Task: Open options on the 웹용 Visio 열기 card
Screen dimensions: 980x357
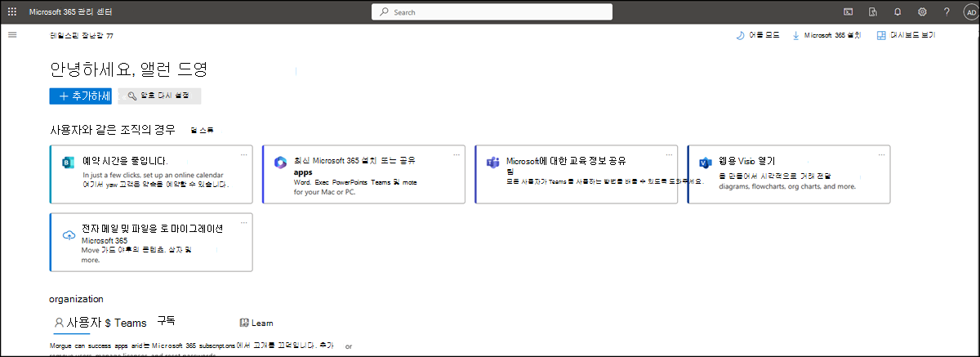Action: coord(881,154)
